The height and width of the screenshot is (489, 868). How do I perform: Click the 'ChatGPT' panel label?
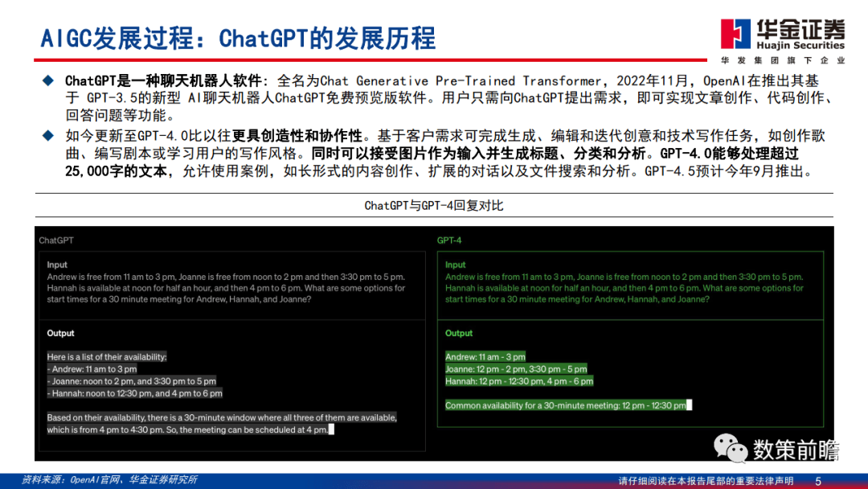[x=56, y=240]
